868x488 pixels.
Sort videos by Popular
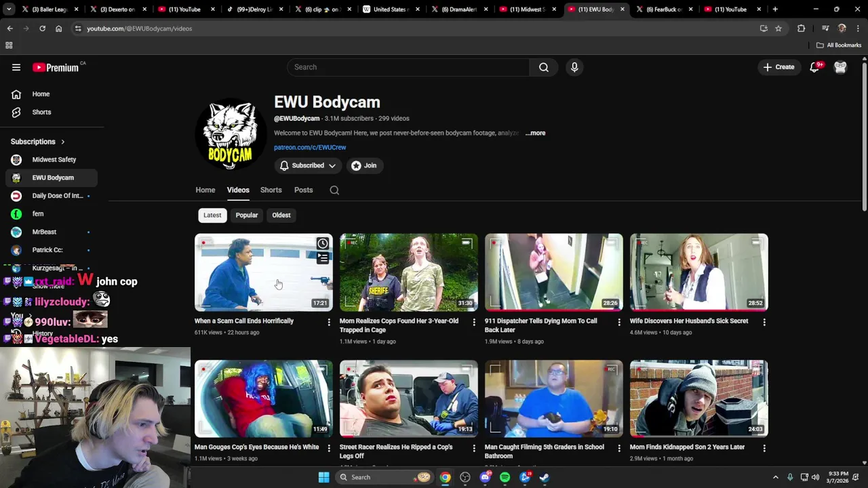click(247, 216)
